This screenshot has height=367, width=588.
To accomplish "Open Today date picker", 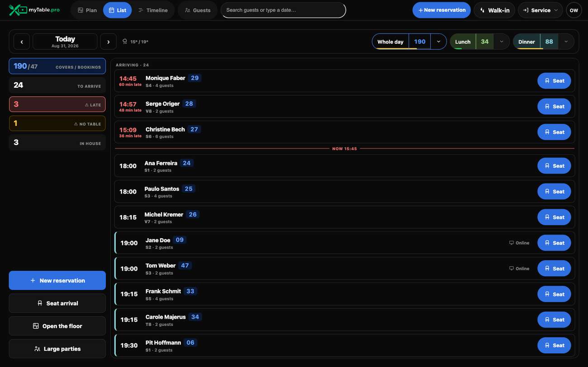I will [65, 42].
